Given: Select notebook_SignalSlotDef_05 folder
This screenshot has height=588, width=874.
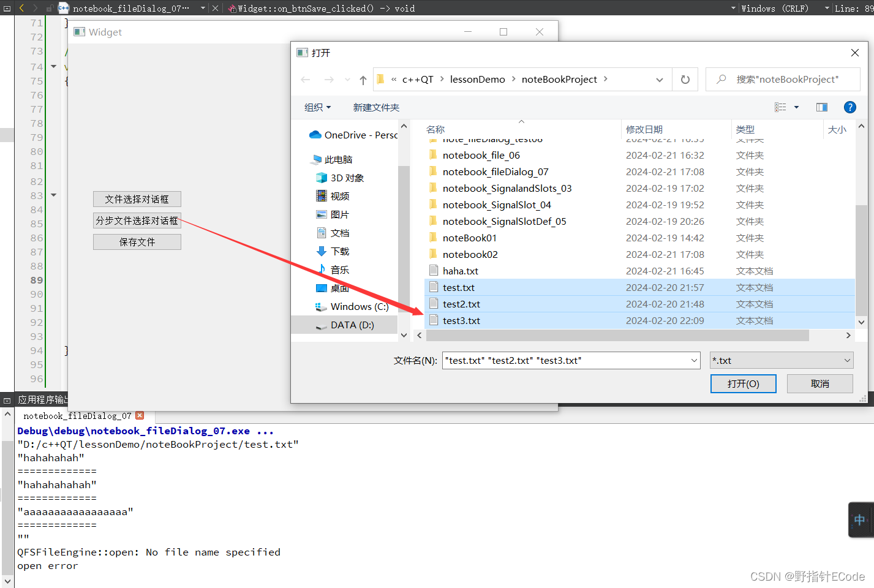Looking at the screenshot, I should click(x=505, y=221).
